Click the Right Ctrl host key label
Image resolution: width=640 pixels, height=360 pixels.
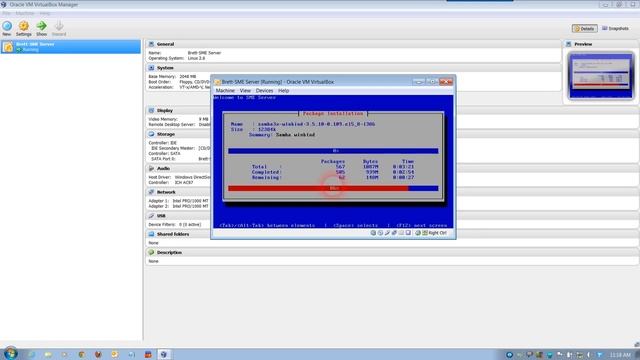[438, 233]
